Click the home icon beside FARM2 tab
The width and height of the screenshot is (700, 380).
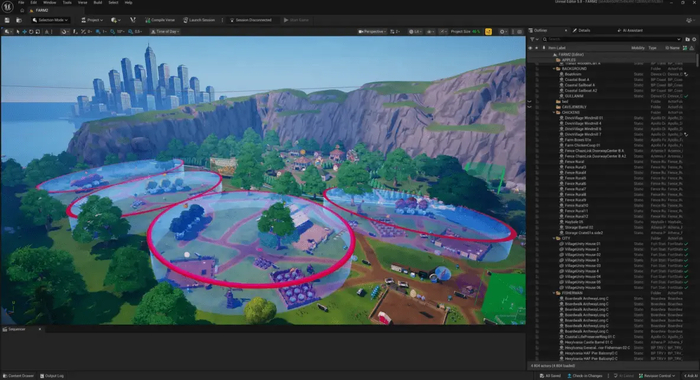coord(22,10)
